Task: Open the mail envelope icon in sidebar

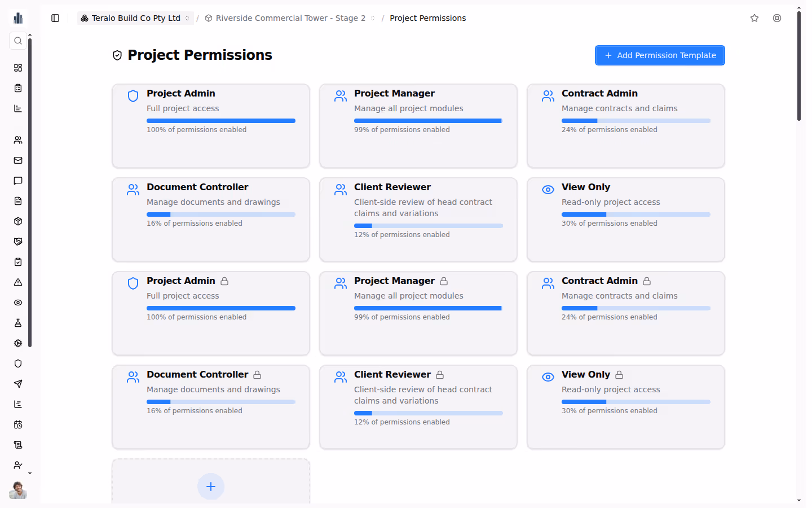Action: point(18,160)
